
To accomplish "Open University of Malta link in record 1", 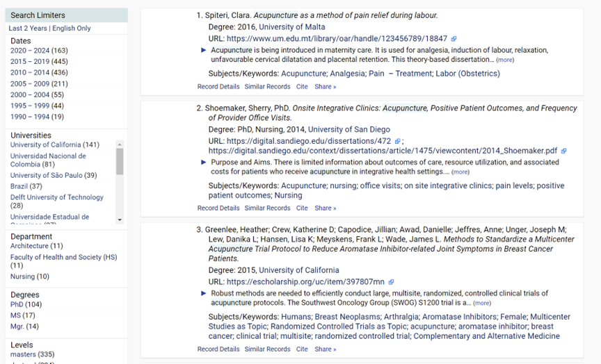I will 292,27.
